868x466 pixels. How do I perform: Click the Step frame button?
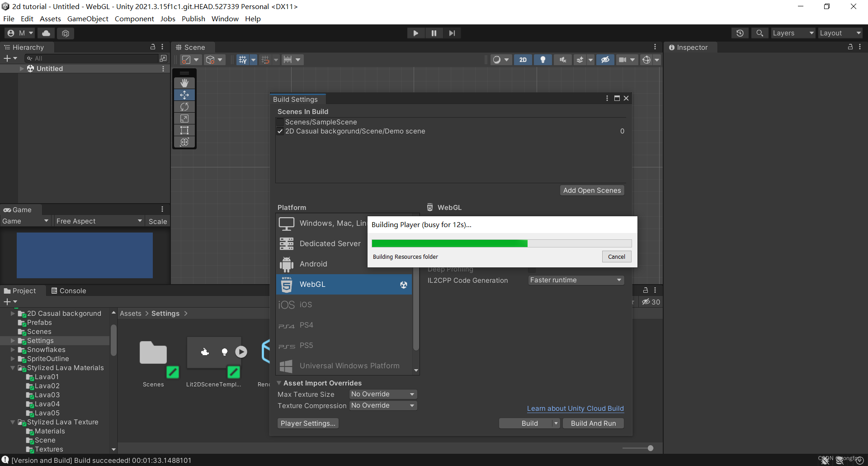coord(452,33)
